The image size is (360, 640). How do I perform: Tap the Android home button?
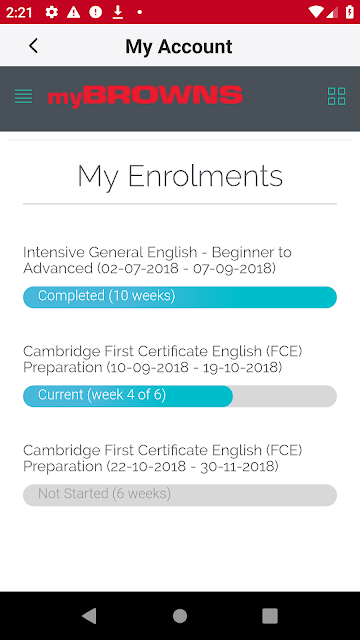point(180,616)
